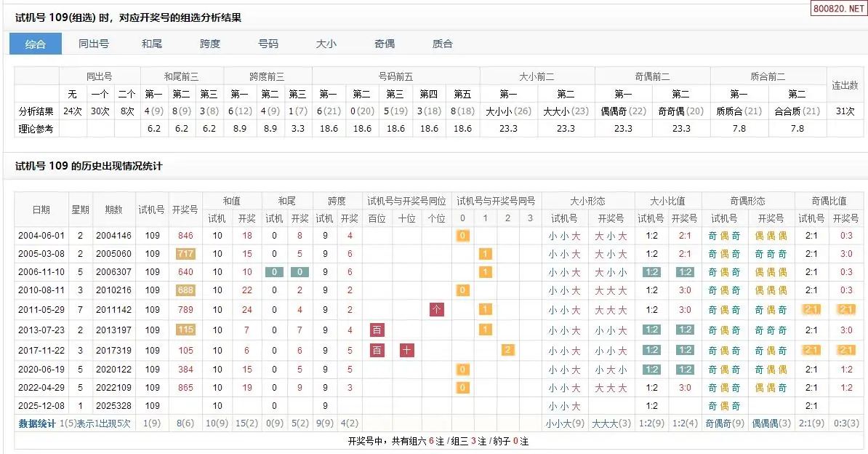Click the 百 badge in row 2017-11-22
This screenshot has width=868, height=454.
pos(377,351)
